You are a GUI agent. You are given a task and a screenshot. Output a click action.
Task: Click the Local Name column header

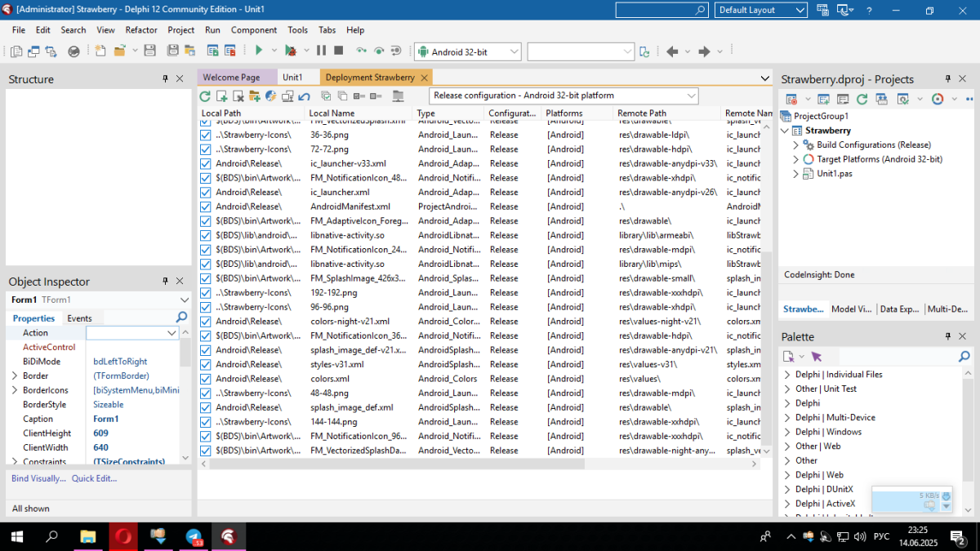359,113
